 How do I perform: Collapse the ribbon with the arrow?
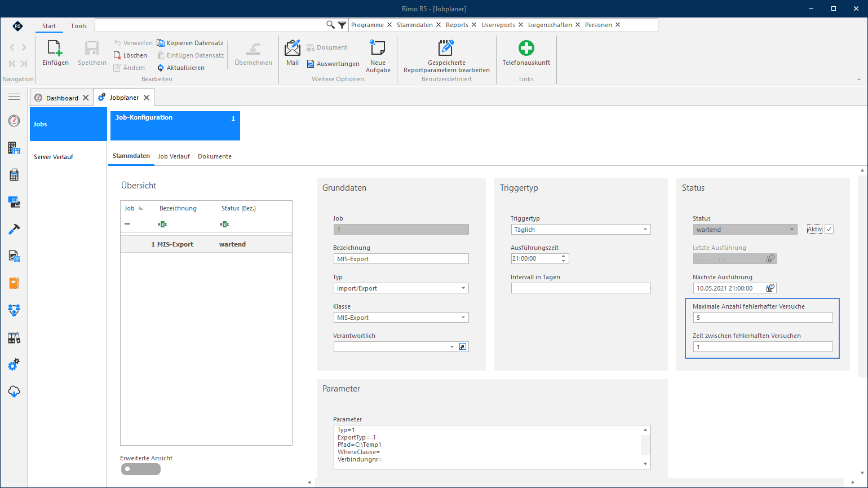click(x=859, y=80)
